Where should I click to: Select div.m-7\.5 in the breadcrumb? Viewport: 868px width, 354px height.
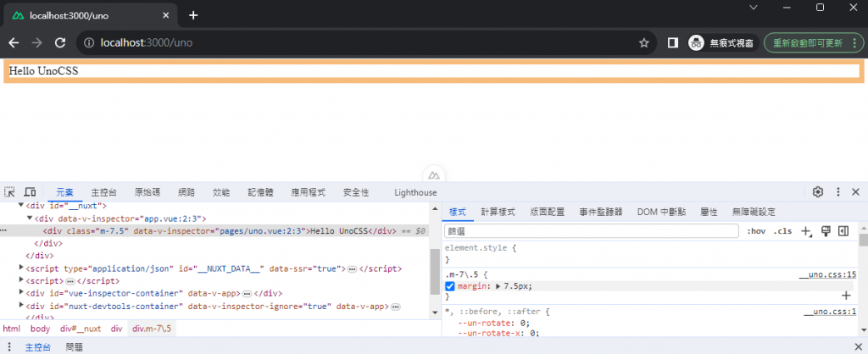pos(152,329)
